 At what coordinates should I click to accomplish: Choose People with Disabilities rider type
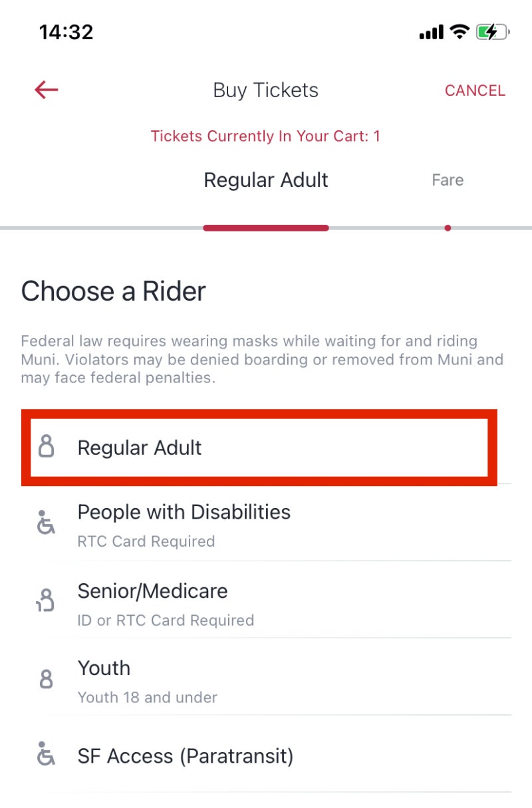266,524
